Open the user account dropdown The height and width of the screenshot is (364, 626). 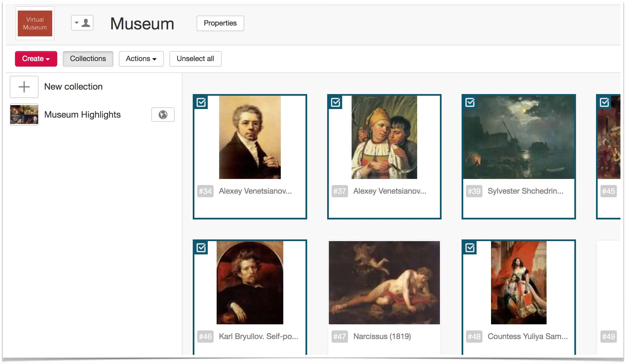(82, 23)
